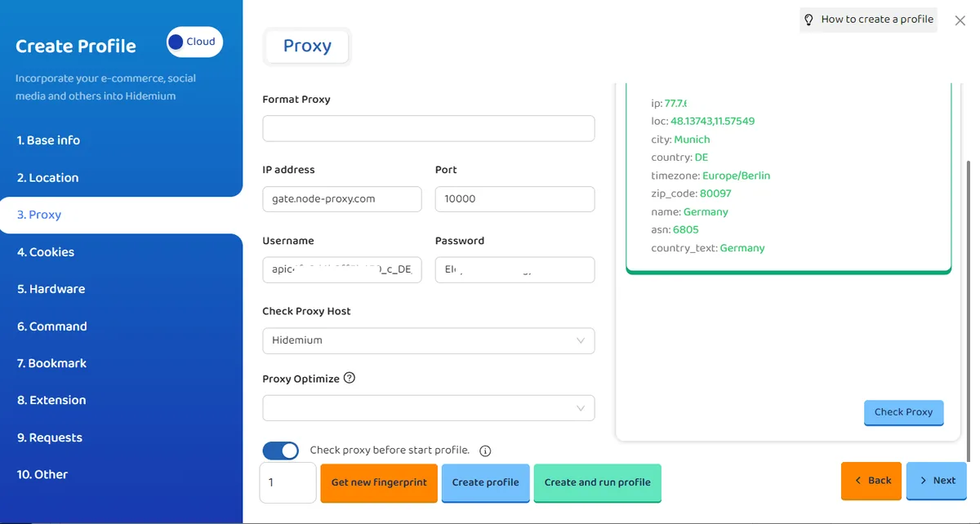The height and width of the screenshot is (524, 980).
Task: Click the IP address field gate.node-proxy.com
Action: [x=342, y=199]
